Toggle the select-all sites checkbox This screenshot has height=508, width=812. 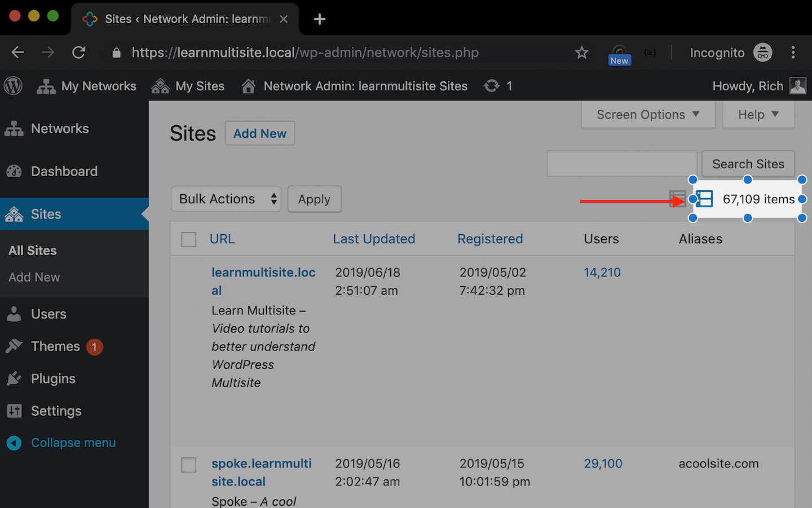click(188, 239)
